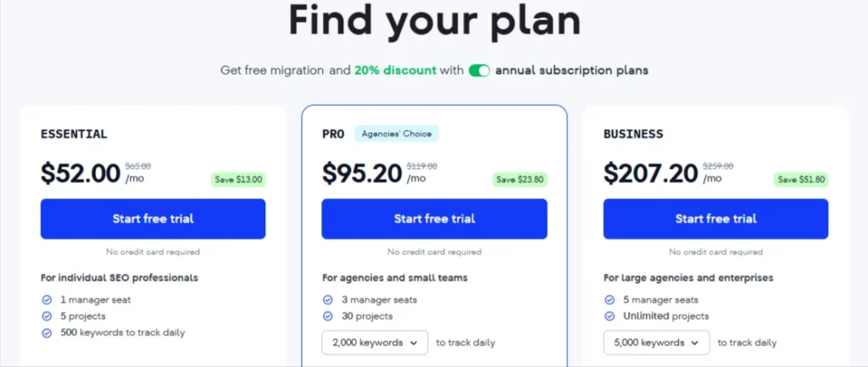Click checkmark icon beside 3 manager seats

(328, 300)
